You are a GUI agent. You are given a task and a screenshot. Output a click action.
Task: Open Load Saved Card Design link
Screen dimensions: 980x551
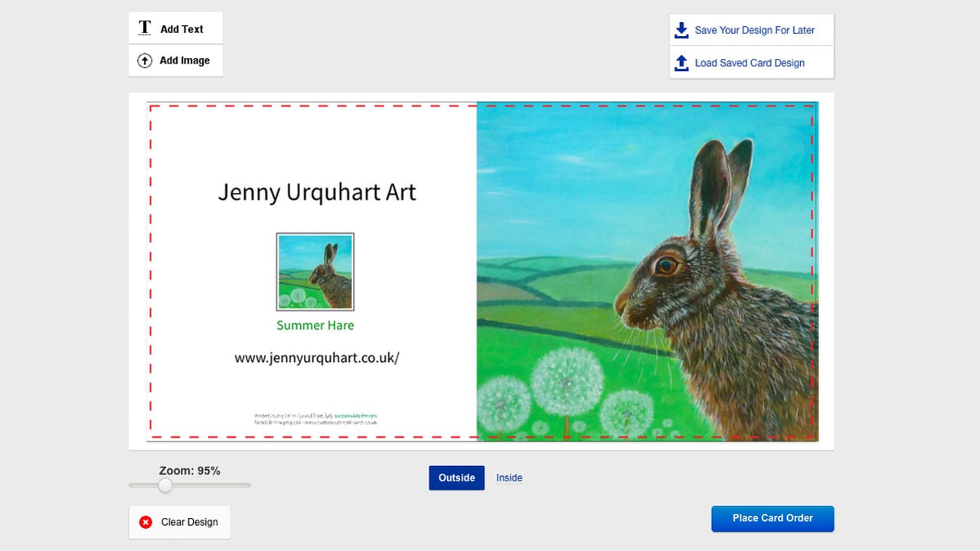[x=750, y=63]
